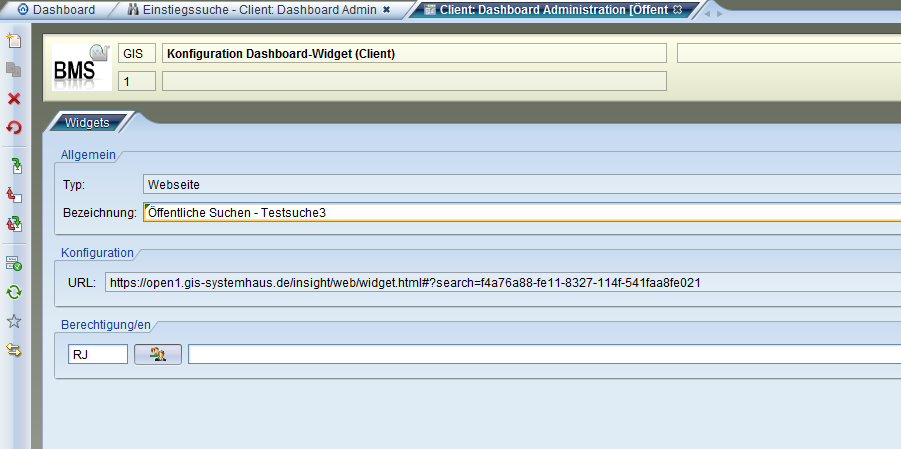Switch to the Dashboard tab
Viewport: 901px width, 449px height.
58,10
